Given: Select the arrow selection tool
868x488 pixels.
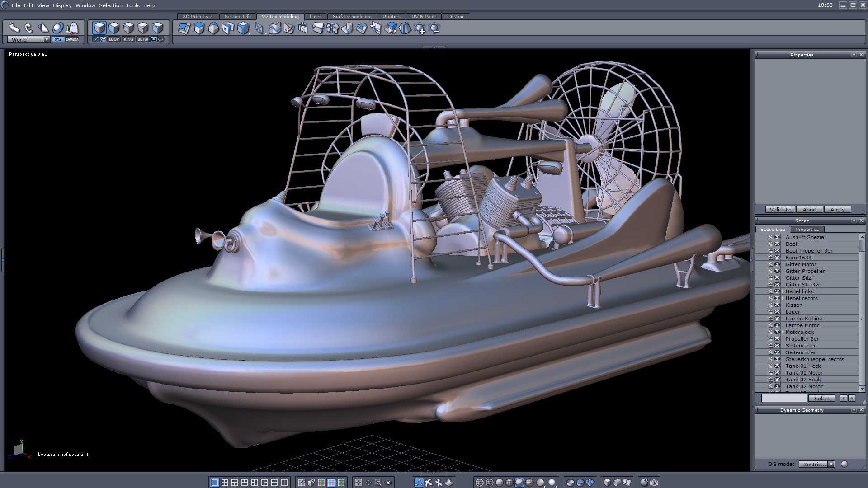Looking at the screenshot, I should tap(14, 28).
